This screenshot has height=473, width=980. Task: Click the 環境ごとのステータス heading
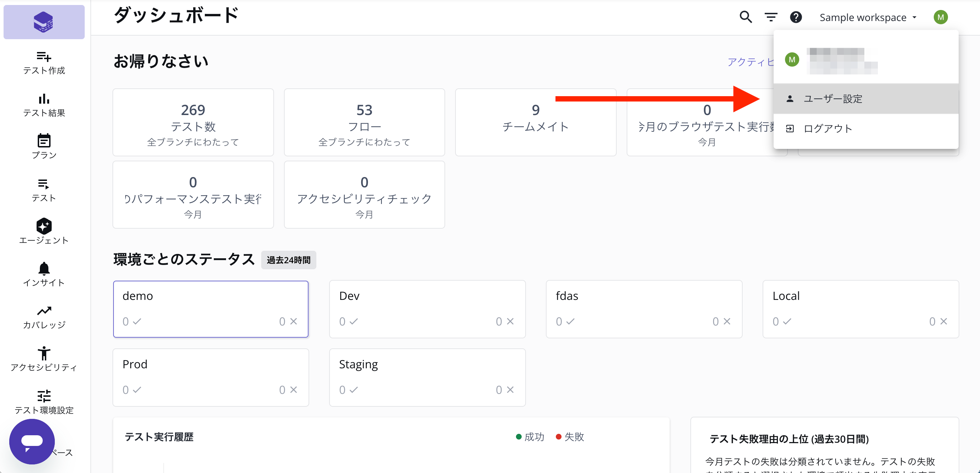184,260
